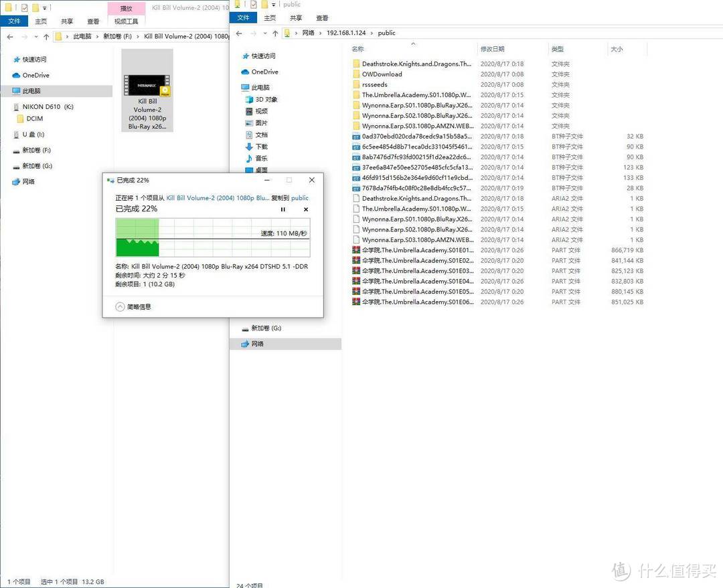The height and width of the screenshot is (588, 723).
Task: Click the copy progress graph
Action: click(x=213, y=237)
